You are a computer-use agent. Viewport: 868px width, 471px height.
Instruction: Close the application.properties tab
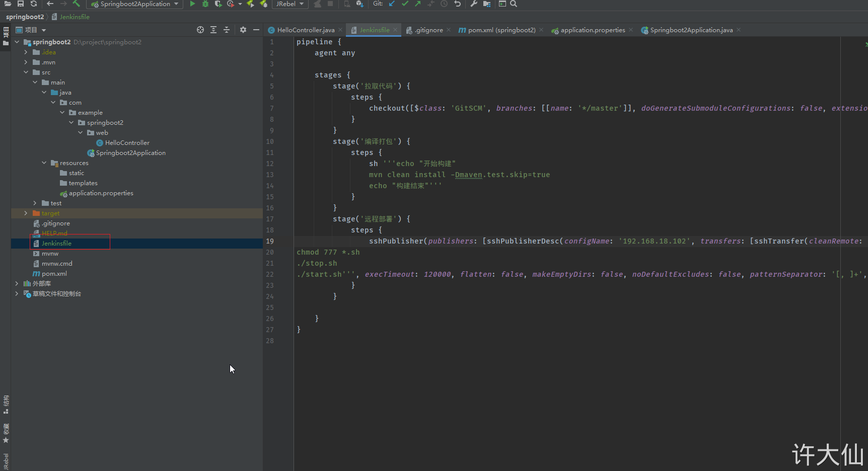tap(631, 30)
